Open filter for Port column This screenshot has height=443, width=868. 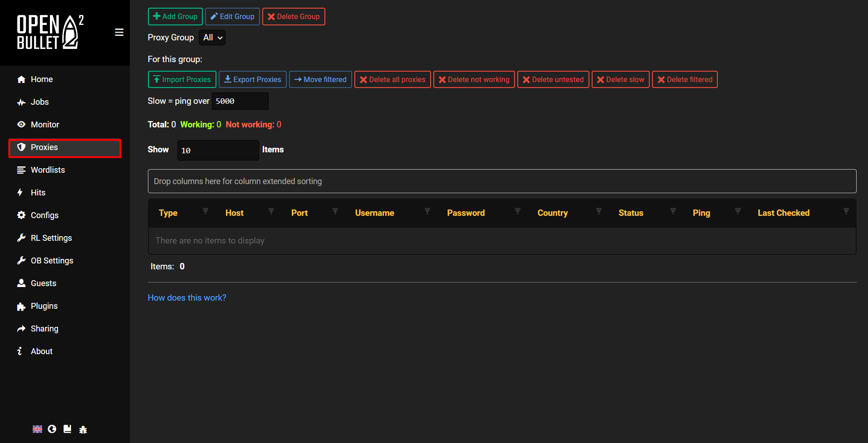[x=335, y=211]
